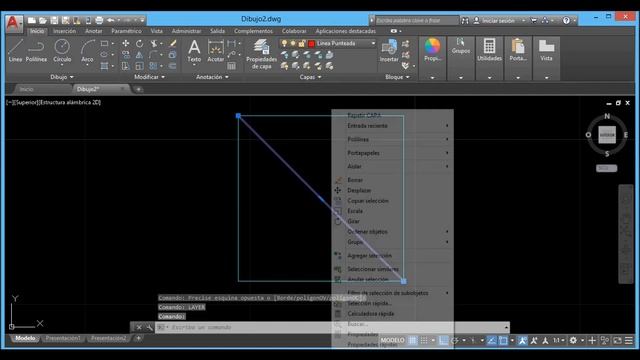Open the AutoCAD application menu logo
This screenshot has height=360, width=640.
pos(14,23)
